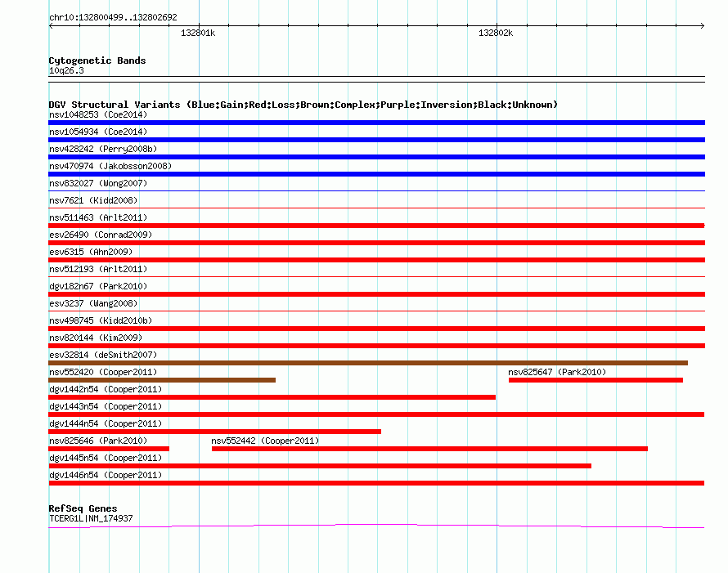This screenshot has width=728, height=573.
Task: Click the red bar under esv26490
Action: [376, 243]
